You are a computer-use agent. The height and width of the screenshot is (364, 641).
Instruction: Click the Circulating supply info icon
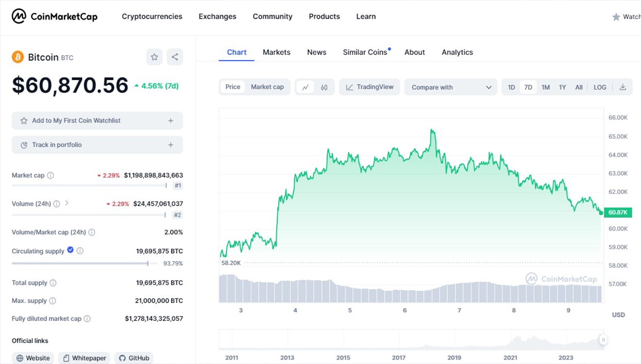pyautogui.click(x=80, y=251)
